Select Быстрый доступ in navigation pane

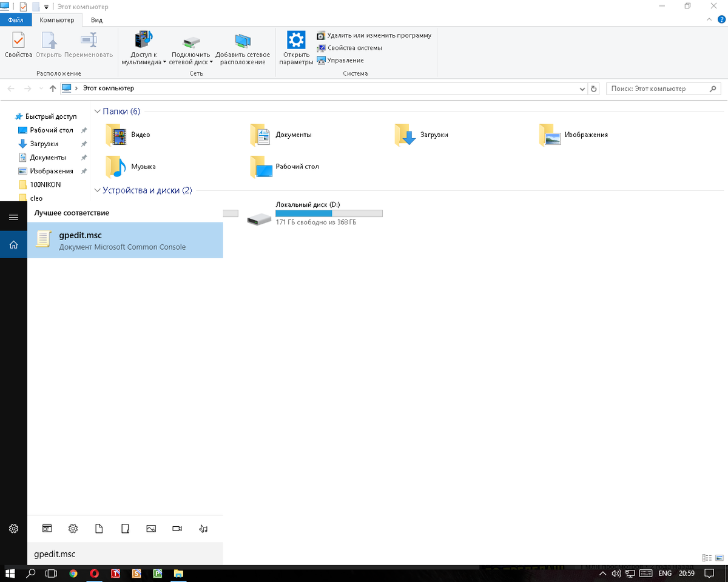pos(46,116)
